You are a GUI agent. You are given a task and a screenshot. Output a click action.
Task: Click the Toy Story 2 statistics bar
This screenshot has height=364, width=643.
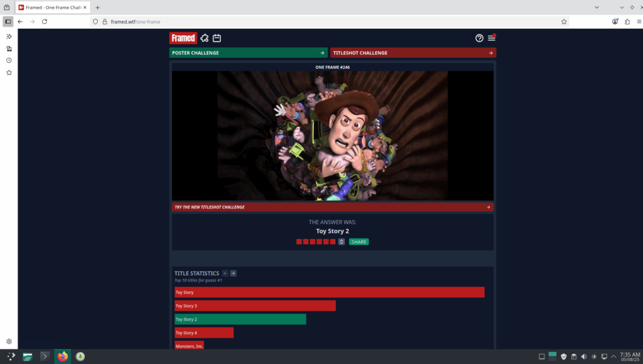click(x=240, y=319)
